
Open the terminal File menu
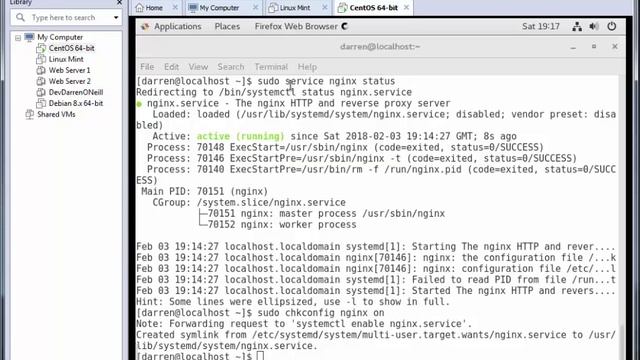147,67
